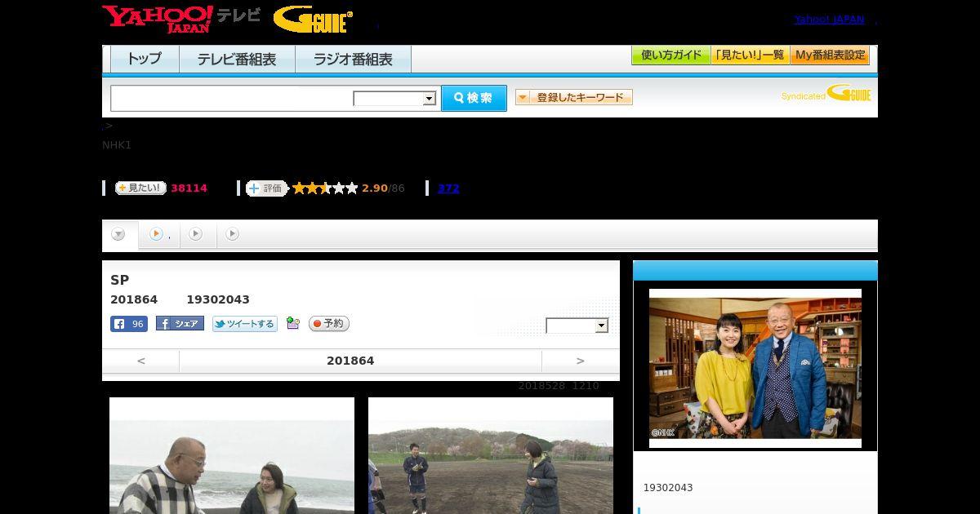Click the G-GUIDE logo in header
980x514 pixels.
(313, 20)
